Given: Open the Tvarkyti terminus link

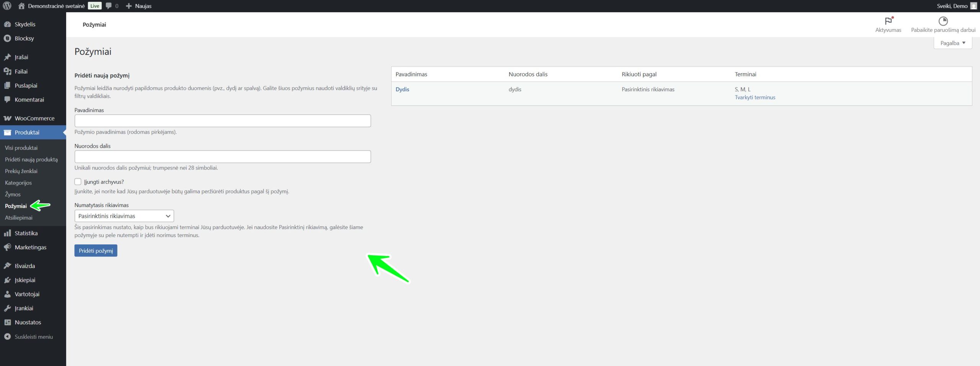Looking at the screenshot, I should (x=755, y=97).
